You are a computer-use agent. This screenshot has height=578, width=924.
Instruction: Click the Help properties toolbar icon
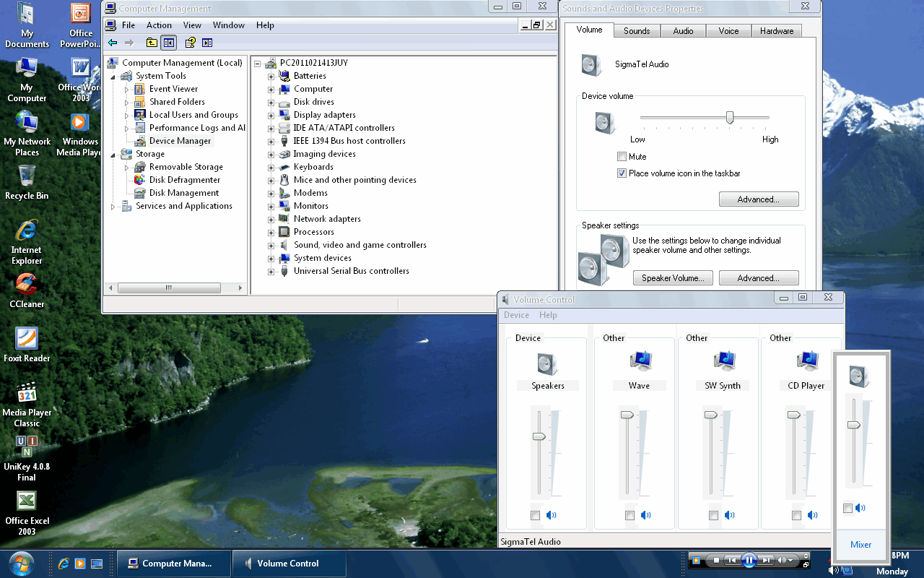[x=191, y=43]
